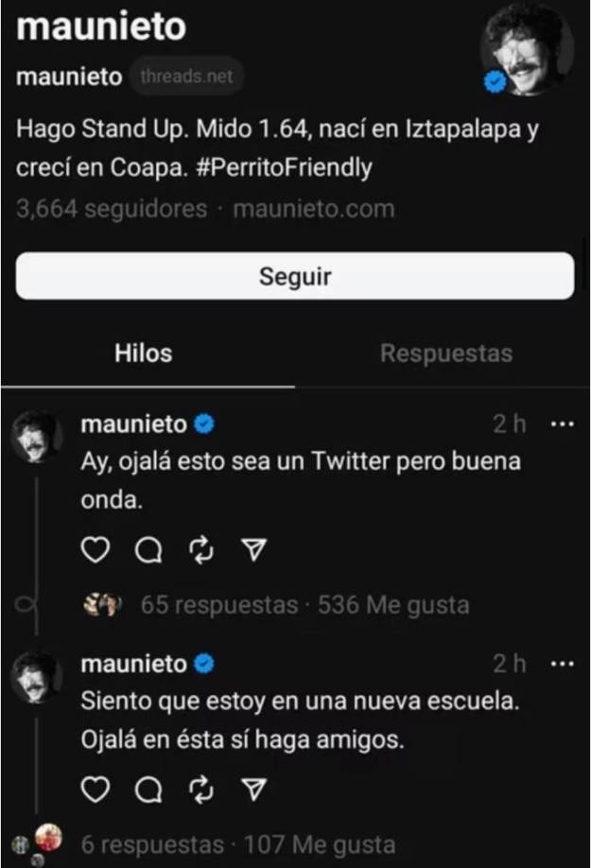Share the nueva escuela post
Viewport: 591px width, 868px height.
(252, 790)
